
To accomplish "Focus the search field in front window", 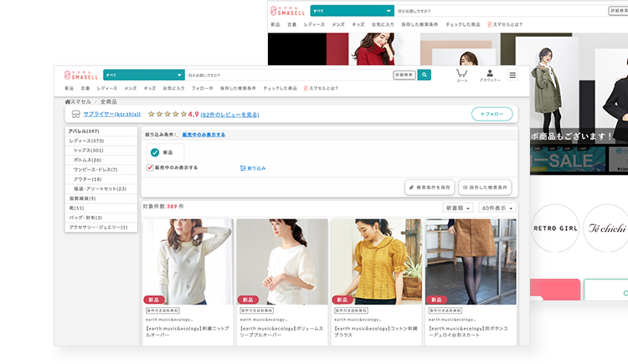I will [289, 74].
